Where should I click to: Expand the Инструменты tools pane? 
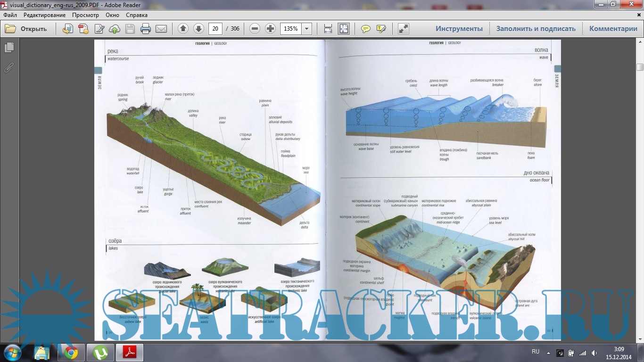coord(459,29)
